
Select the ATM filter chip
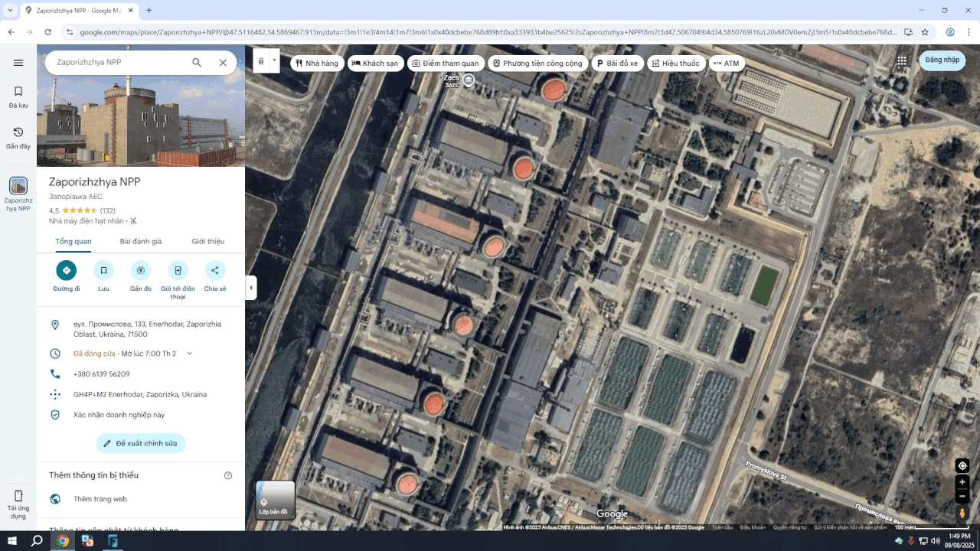(x=727, y=63)
